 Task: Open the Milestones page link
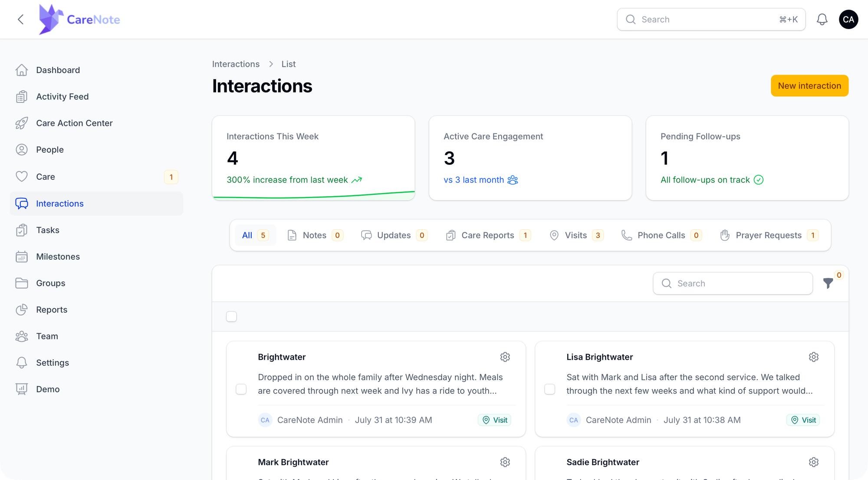pos(58,256)
